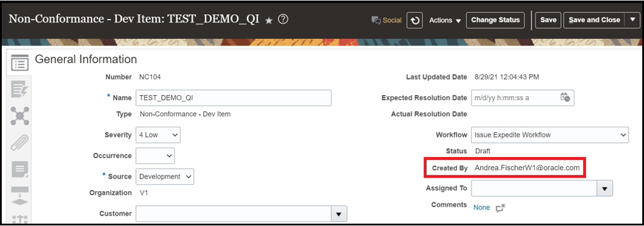This screenshot has width=644, height=226.
Task: Expand the Customer dropdown arrow
Action: tap(339, 214)
